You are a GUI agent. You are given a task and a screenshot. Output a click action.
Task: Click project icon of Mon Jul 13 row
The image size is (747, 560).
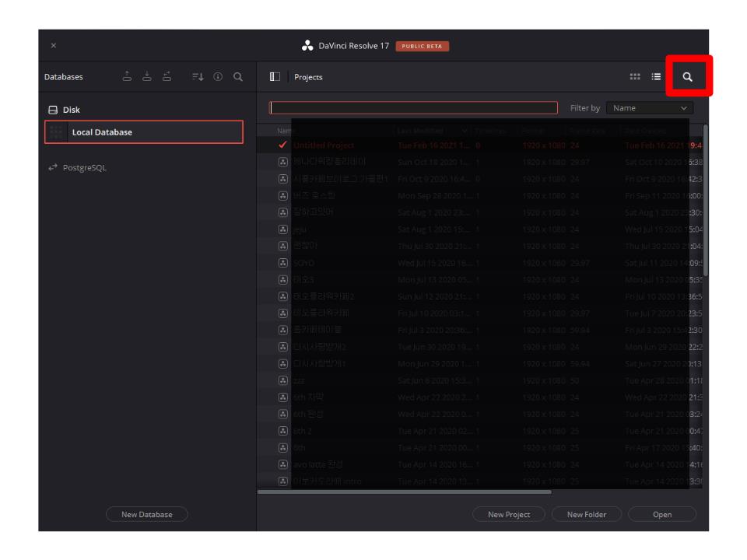283,279
